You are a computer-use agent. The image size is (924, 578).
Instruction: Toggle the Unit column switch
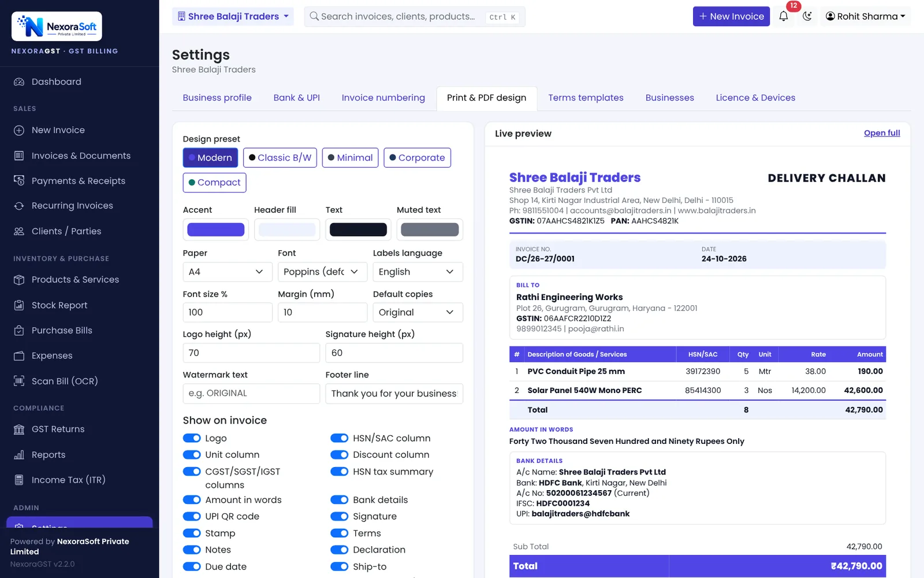point(192,455)
